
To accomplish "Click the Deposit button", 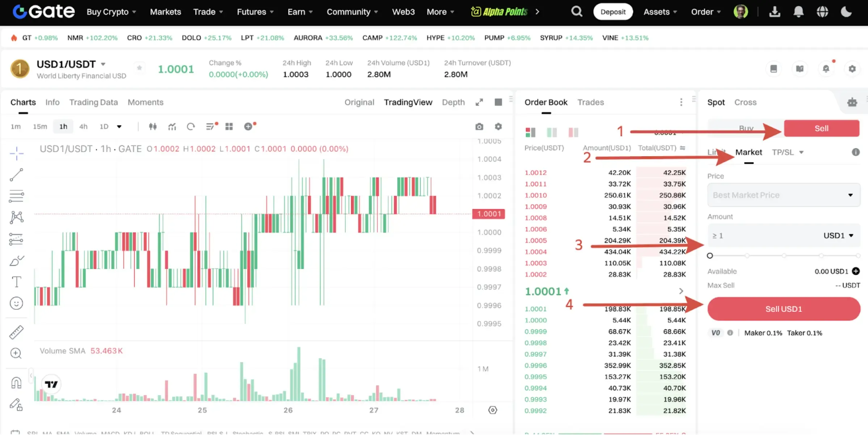I will [x=613, y=11].
